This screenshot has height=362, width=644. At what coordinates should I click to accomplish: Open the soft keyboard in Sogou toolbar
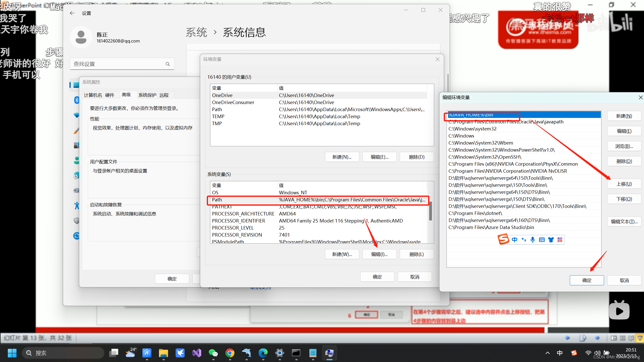[542, 240]
